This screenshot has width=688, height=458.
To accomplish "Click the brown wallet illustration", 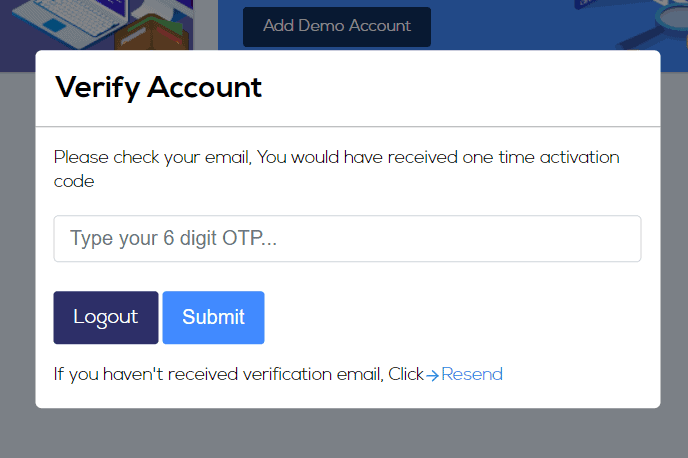I will [153, 34].
